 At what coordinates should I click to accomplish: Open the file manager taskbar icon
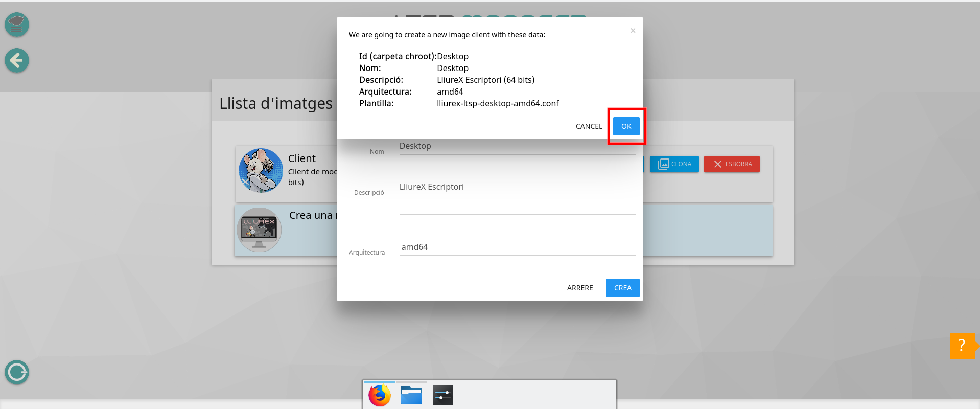point(411,395)
